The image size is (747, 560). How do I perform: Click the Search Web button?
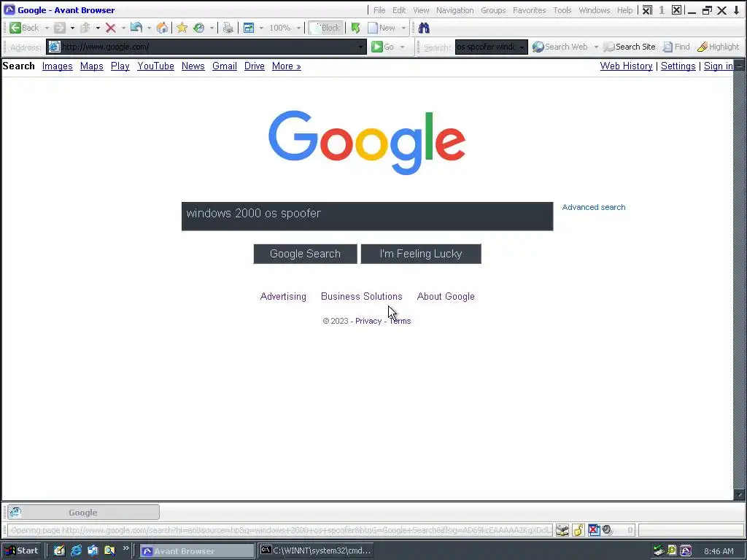560,47
